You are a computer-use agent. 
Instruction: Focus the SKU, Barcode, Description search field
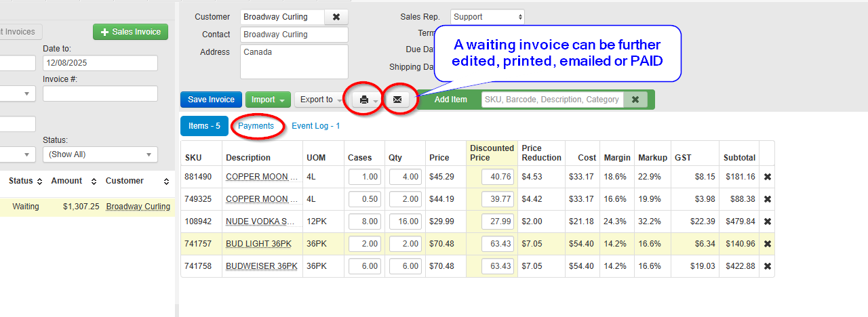click(553, 100)
